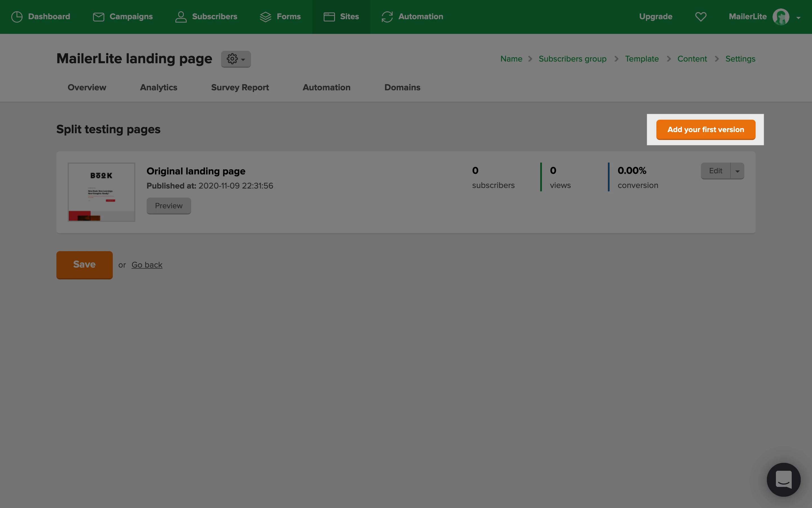
Task: Click the heart icon in header
Action: 701,16
